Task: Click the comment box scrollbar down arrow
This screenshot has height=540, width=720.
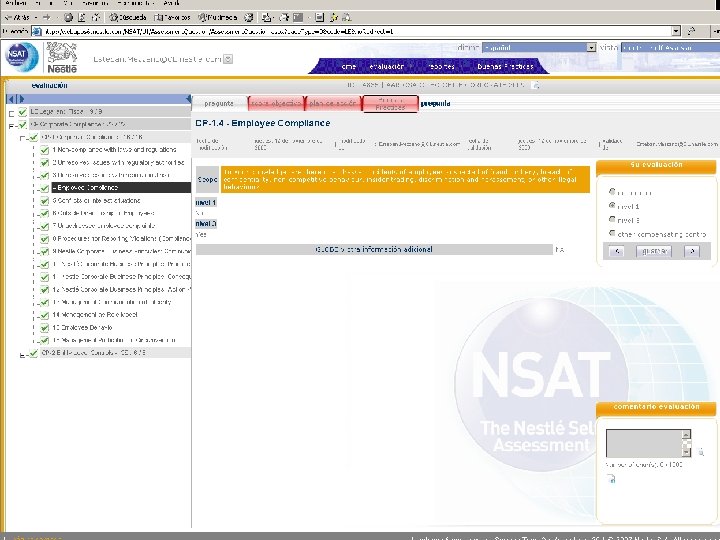Action: coord(686,452)
